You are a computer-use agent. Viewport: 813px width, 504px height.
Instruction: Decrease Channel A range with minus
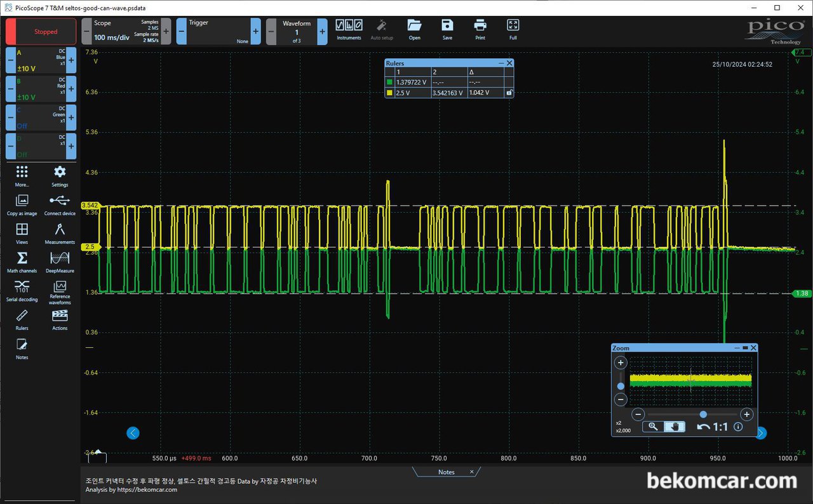(x=10, y=60)
